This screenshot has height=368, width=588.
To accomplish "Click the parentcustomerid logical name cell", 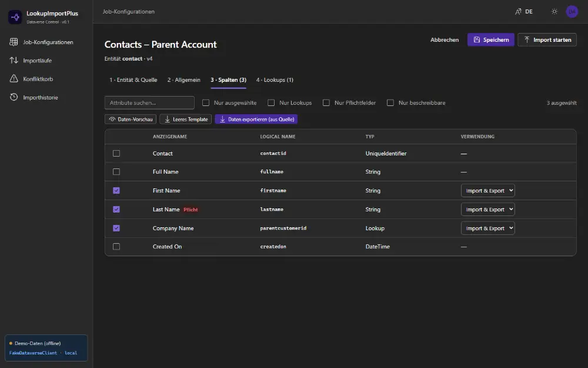I will coord(283,228).
